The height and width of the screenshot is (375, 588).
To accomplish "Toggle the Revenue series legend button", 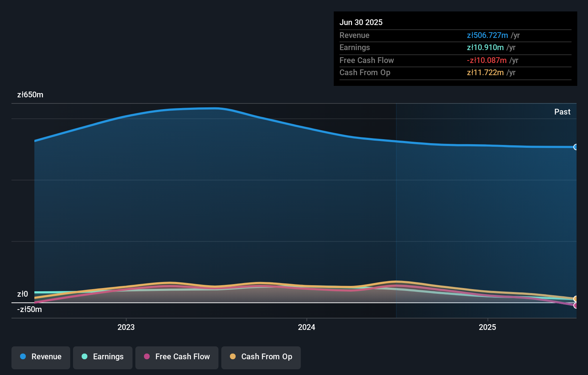I will 41,357.
